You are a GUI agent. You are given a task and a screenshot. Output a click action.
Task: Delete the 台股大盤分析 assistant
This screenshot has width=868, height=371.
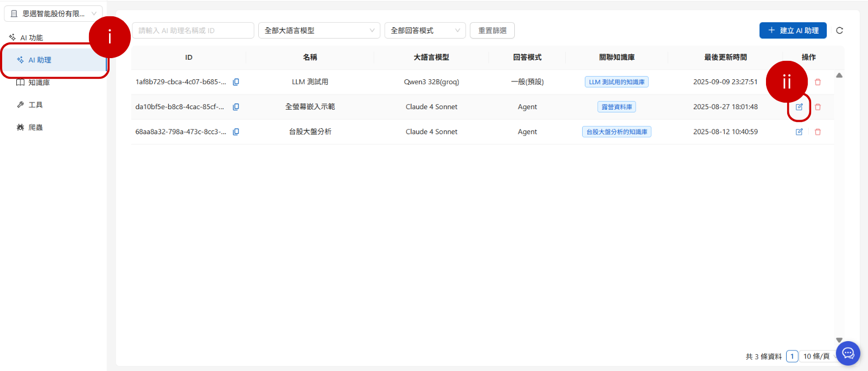(x=818, y=132)
